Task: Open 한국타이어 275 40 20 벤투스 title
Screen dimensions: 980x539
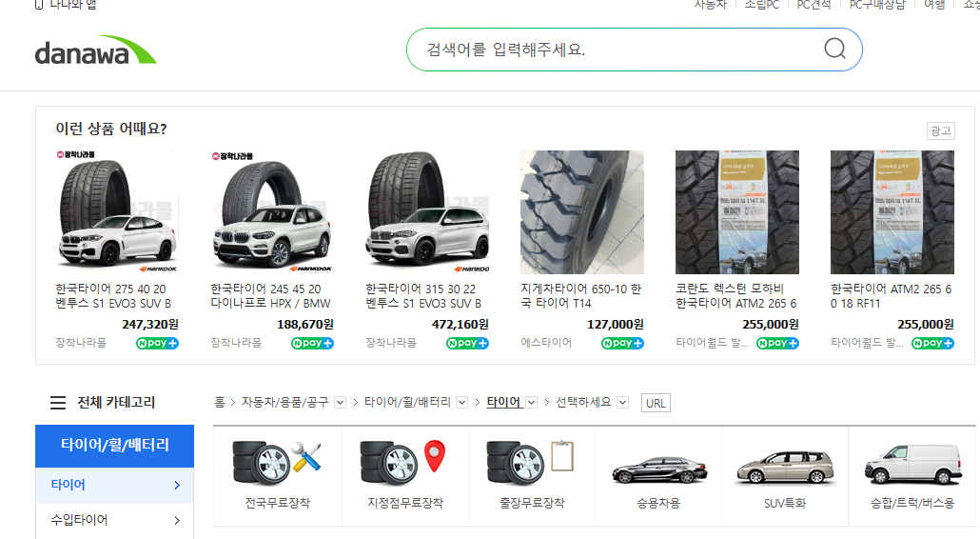Action: click(113, 296)
